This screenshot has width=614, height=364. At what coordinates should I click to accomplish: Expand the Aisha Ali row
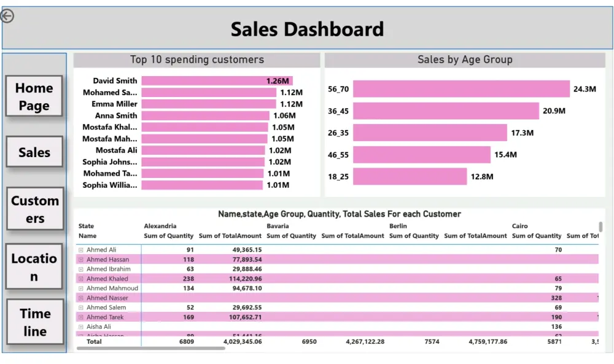click(80, 327)
